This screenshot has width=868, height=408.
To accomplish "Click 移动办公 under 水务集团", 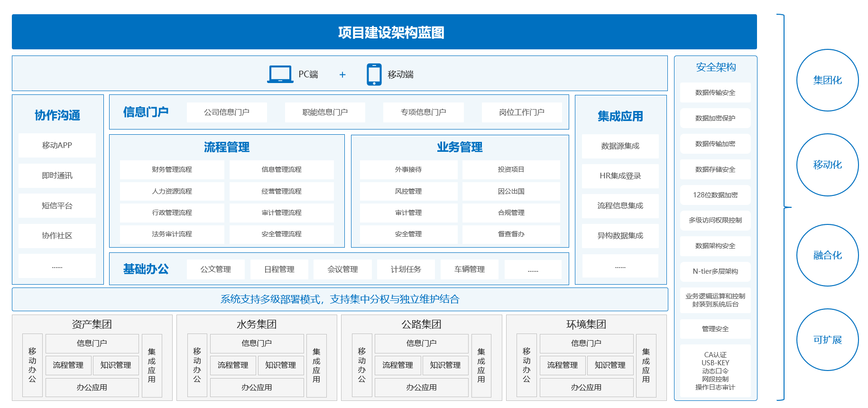I will click(x=197, y=365).
